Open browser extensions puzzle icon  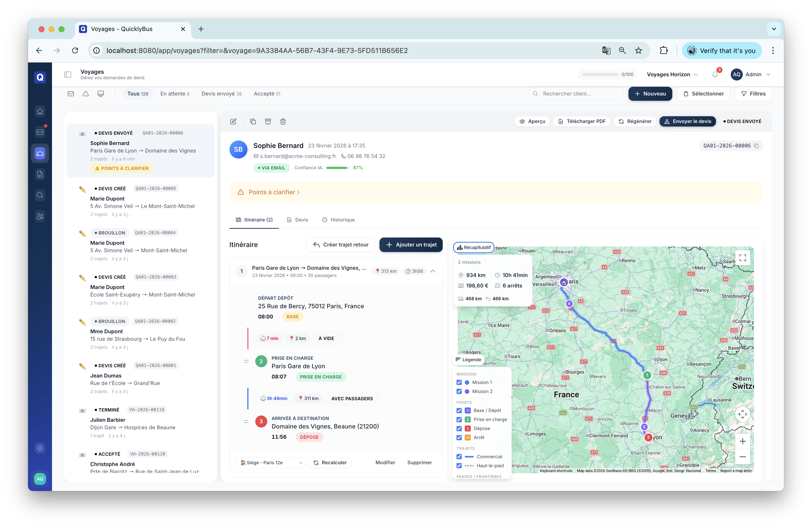click(x=663, y=50)
